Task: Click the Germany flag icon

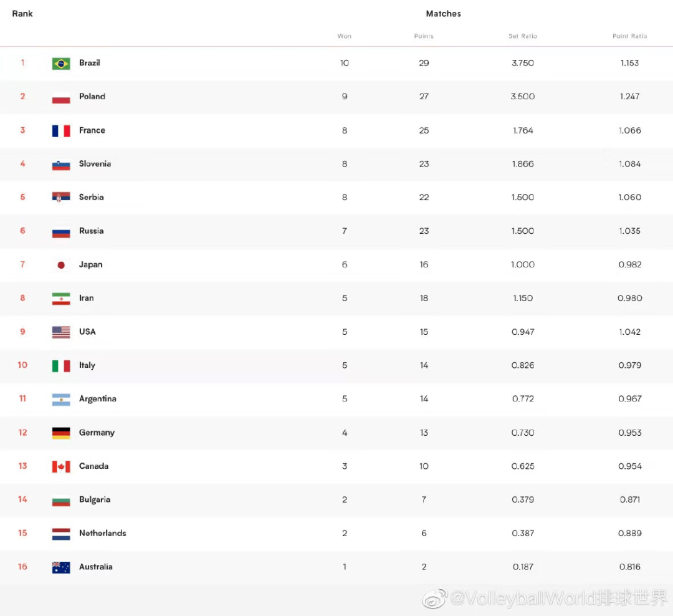Action: tap(61, 433)
